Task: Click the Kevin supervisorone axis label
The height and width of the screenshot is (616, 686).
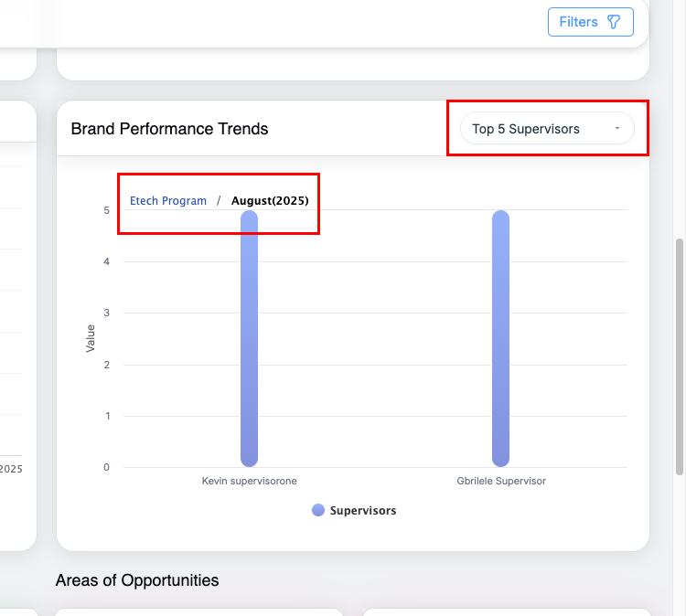Action: click(249, 481)
